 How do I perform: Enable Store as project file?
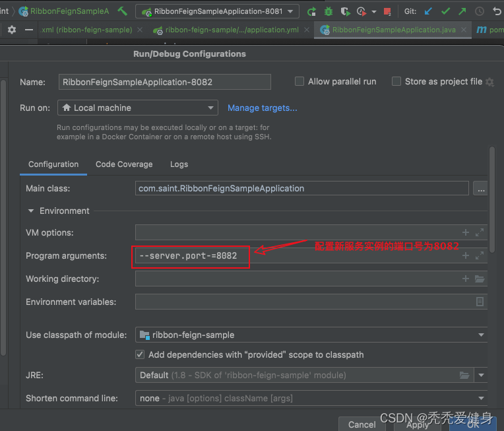[x=396, y=81]
